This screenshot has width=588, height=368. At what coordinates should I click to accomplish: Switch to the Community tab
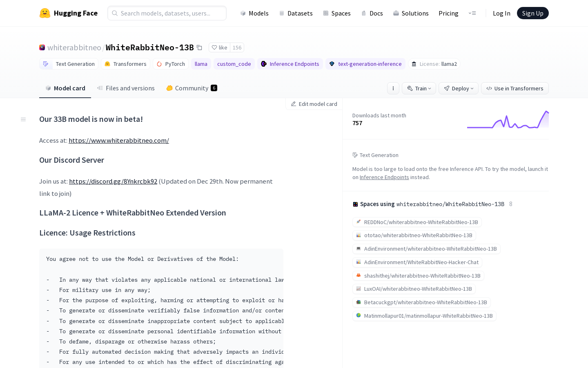pyautogui.click(x=192, y=88)
